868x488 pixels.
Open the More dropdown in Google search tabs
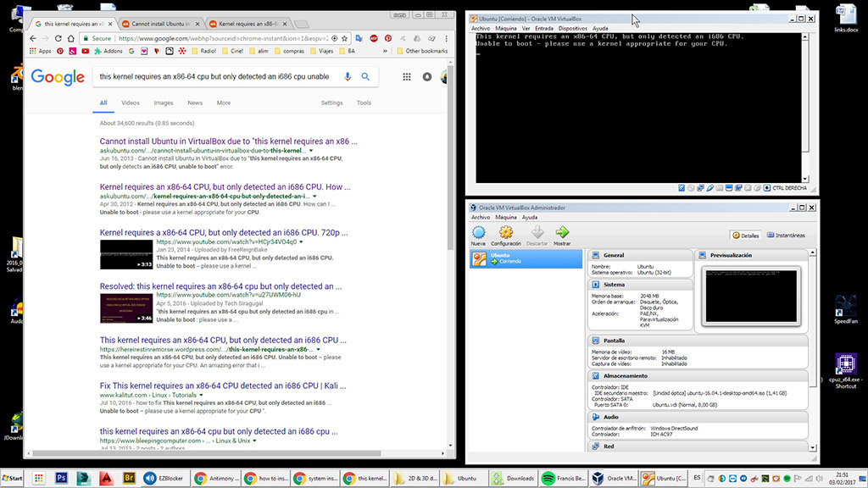(224, 103)
